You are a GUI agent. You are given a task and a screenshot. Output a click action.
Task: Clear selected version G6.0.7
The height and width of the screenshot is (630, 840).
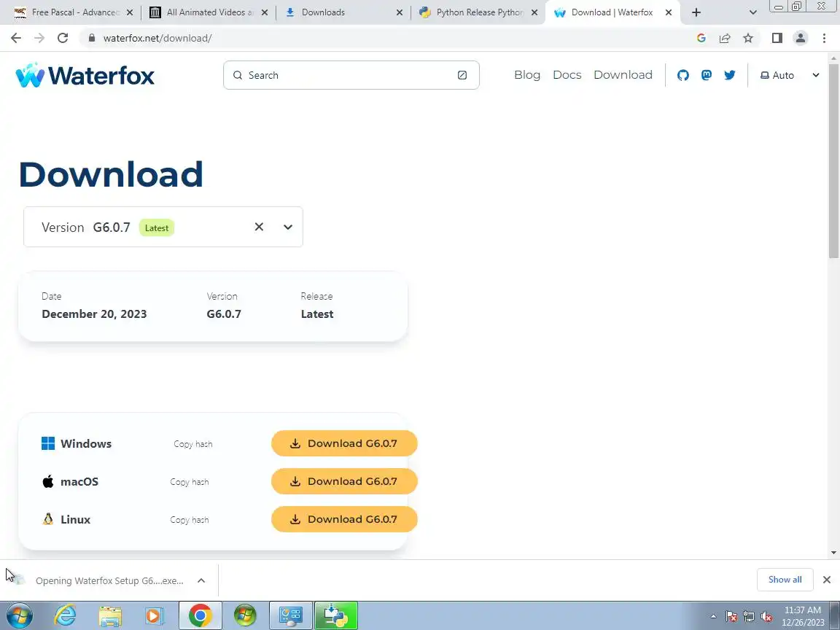[259, 227]
